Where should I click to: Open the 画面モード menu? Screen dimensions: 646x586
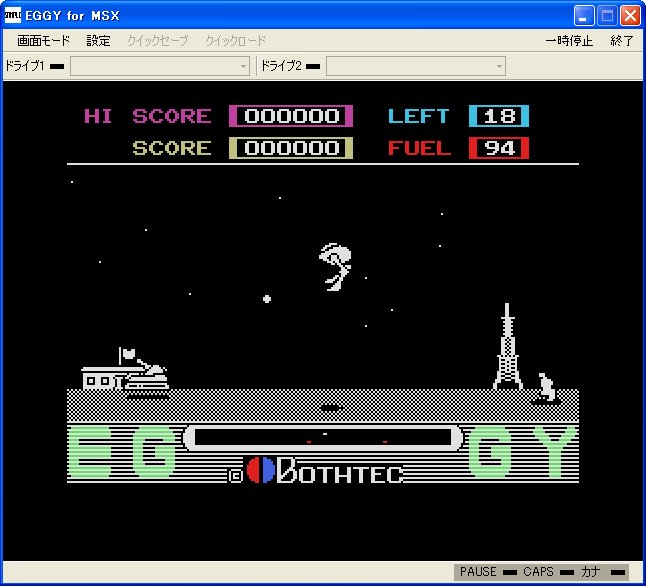[43, 40]
